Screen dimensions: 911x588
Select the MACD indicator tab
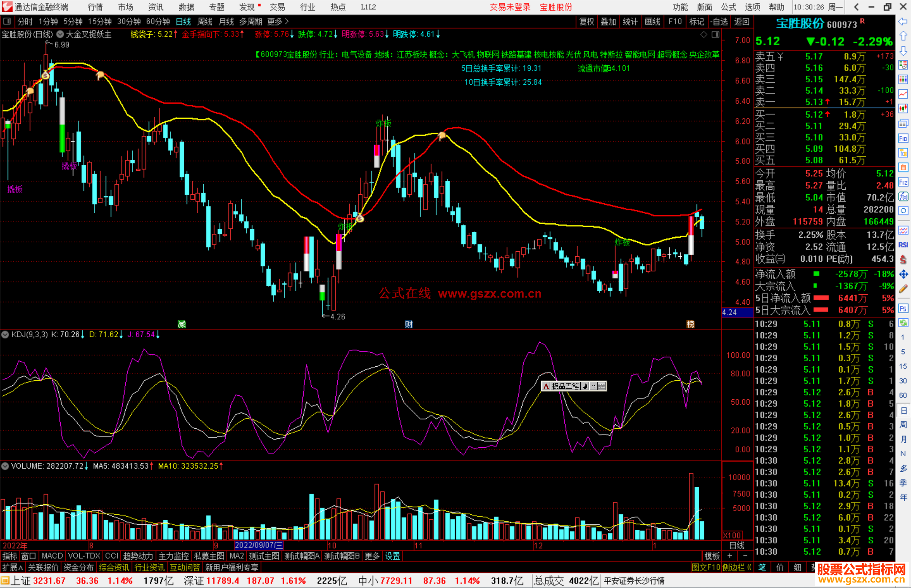pyautogui.click(x=52, y=556)
